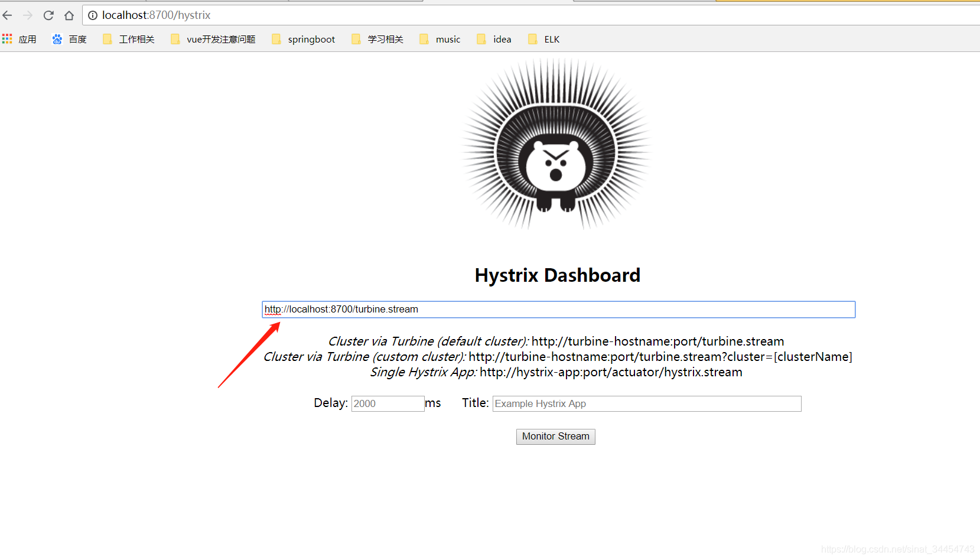Click the Delay input field
This screenshot has height=560, width=980.
tap(388, 403)
